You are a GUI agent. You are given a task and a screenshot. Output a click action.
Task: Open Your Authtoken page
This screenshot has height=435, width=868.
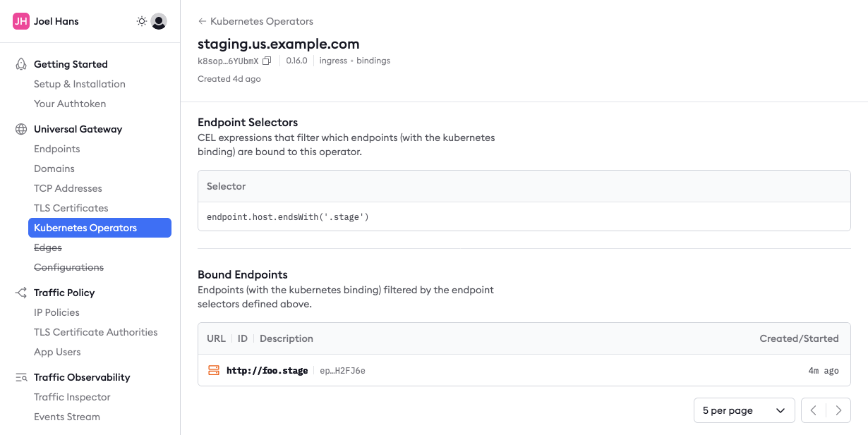click(x=70, y=104)
